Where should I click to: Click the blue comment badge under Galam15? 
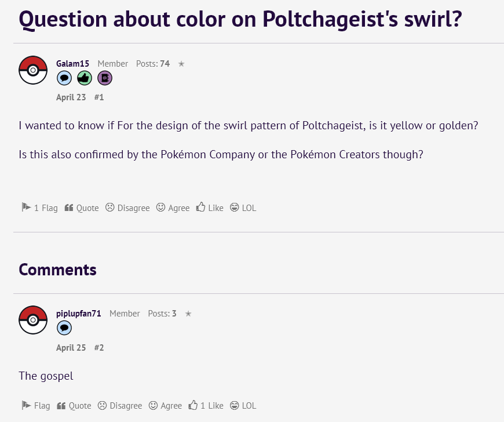click(x=64, y=78)
